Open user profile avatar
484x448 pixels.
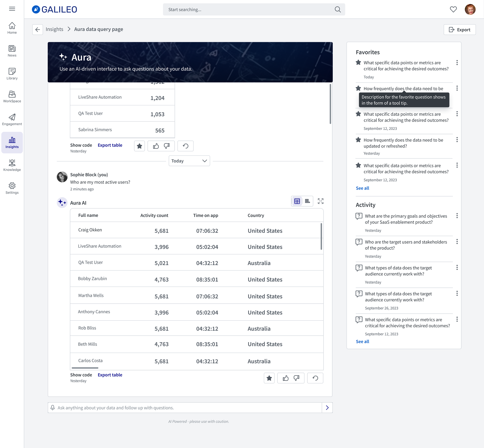click(470, 9)
